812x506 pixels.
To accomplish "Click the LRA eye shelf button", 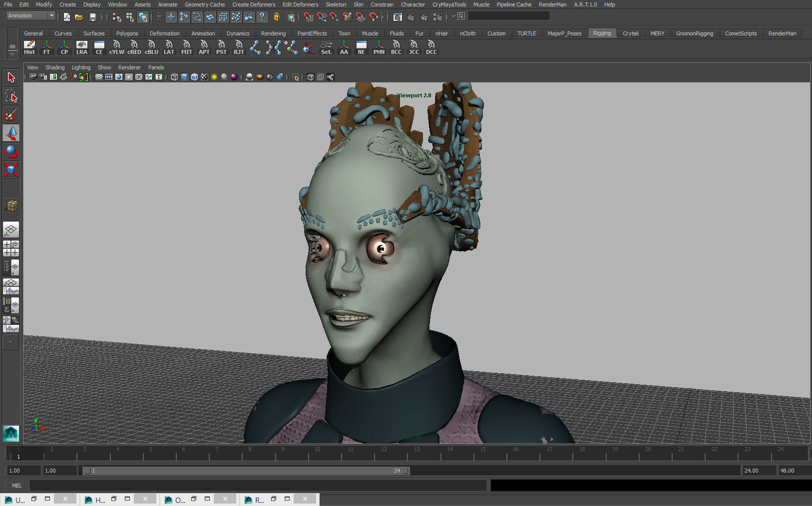I will pos(82,48).
